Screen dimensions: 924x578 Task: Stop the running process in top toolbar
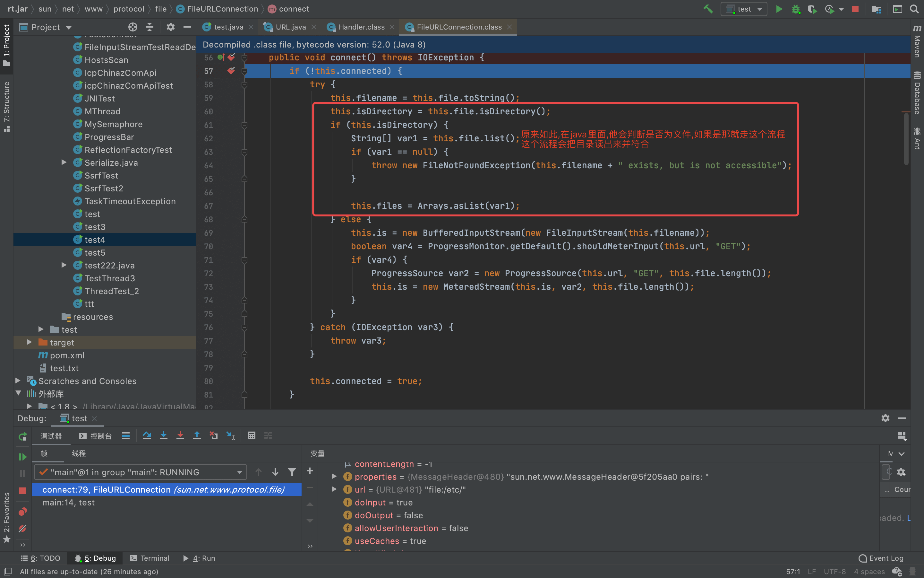point(855,9)
